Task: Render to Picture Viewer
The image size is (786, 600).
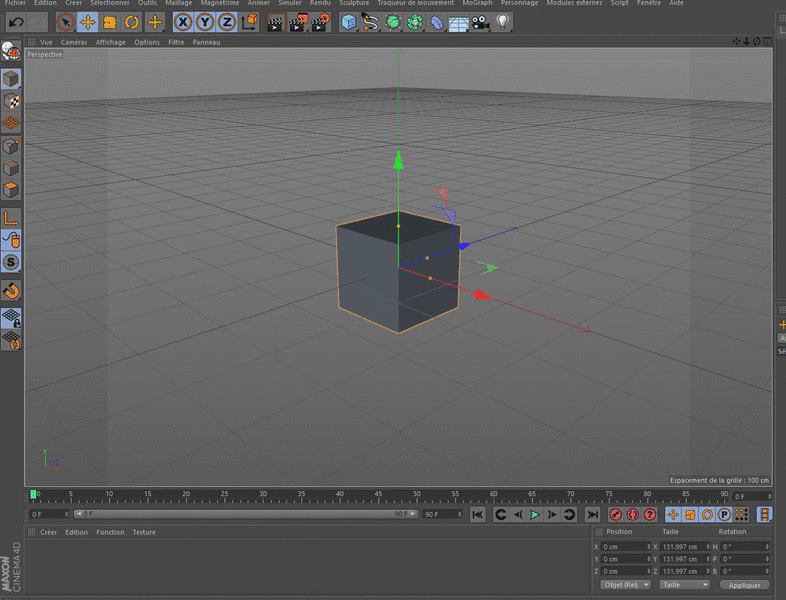Action: [298, 23]
